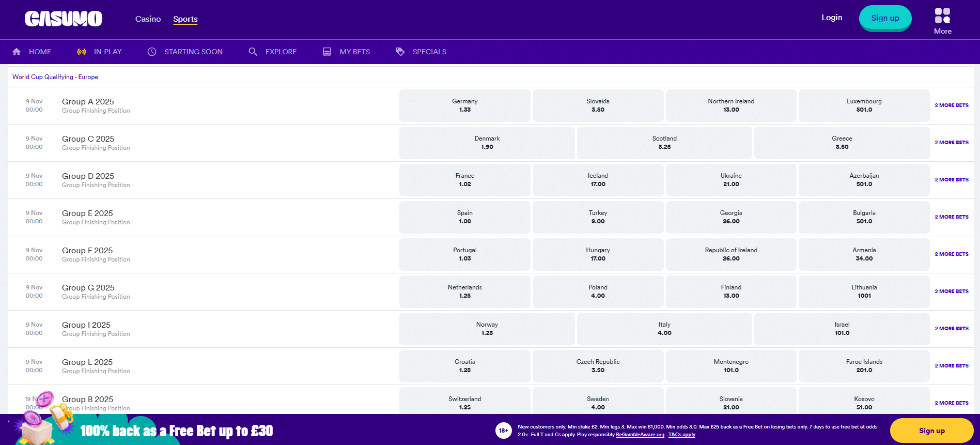This screenshot has width=980, height=445.
Task: Click the Specials tag icon
Action: [x=400, y=52]
